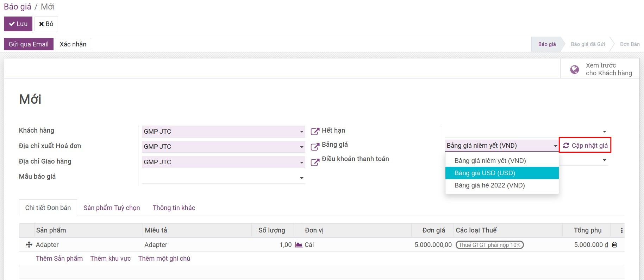This screenshot has height=280, width=644.
Task: Switch to Sản phẩm Tuỳ chọn tab
Action: click(x=112, y=208)
